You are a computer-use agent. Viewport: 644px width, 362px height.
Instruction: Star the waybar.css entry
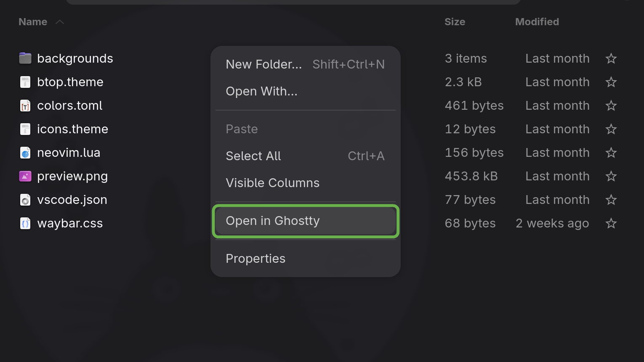(x=611, y=223)
